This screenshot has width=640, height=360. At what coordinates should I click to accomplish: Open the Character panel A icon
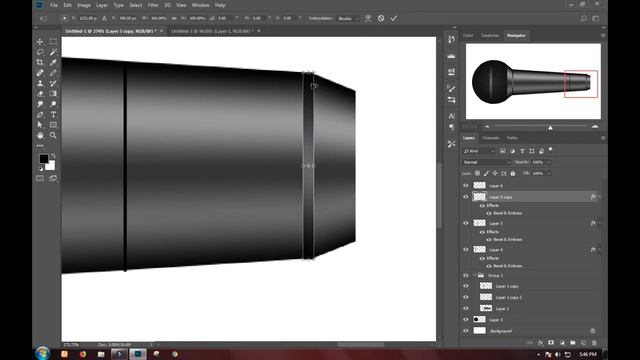click(x=451, y=116)
